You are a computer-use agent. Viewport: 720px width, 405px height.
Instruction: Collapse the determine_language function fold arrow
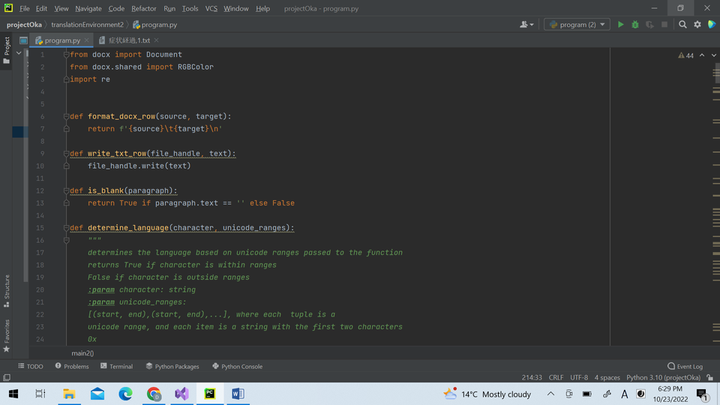point(66,228)
